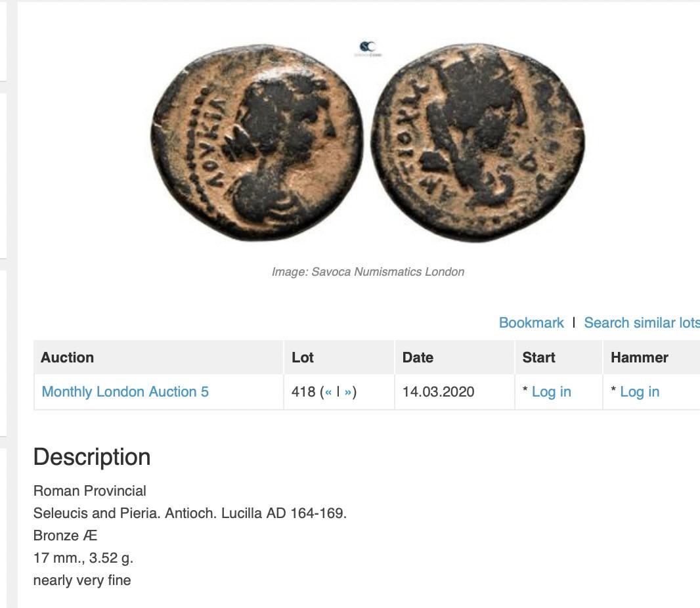This screenshot has width=700, height=608.
Task: Click the Hammer column header
Action: pos(639,357)
